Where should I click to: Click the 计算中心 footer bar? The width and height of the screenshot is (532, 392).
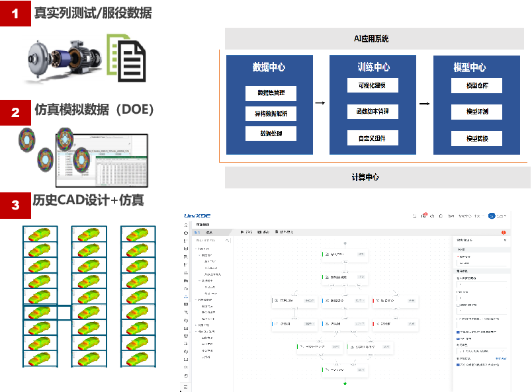pos(378,177)
